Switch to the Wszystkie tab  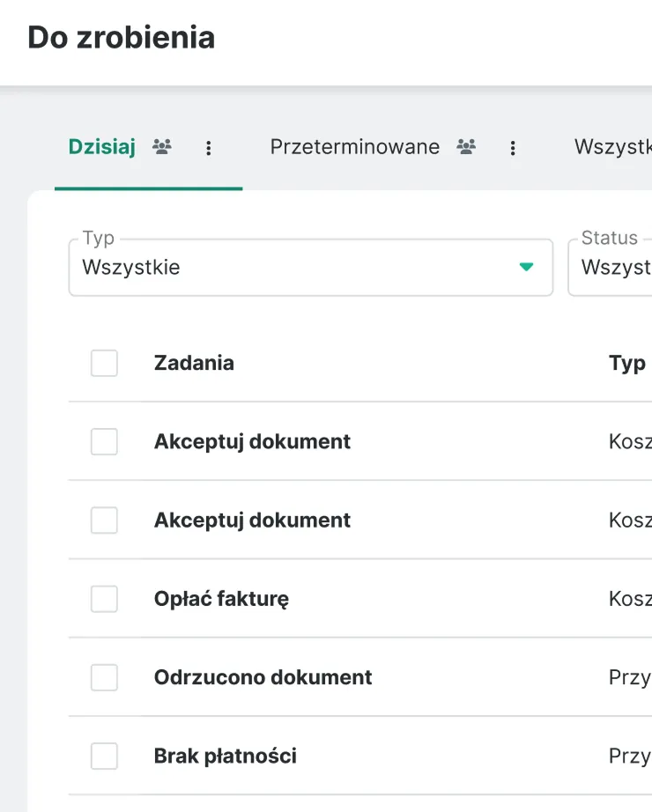(x=617, y=147)
